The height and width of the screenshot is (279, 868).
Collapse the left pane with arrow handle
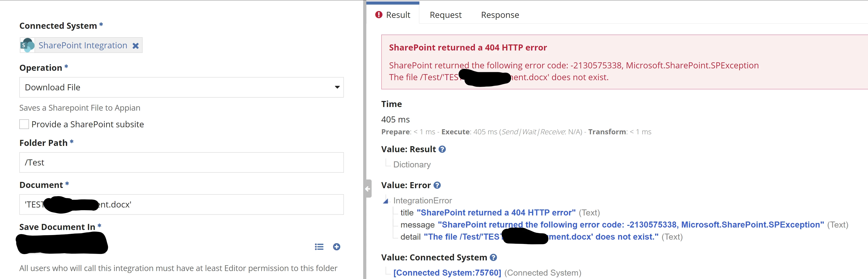click(x=368, y=189)
